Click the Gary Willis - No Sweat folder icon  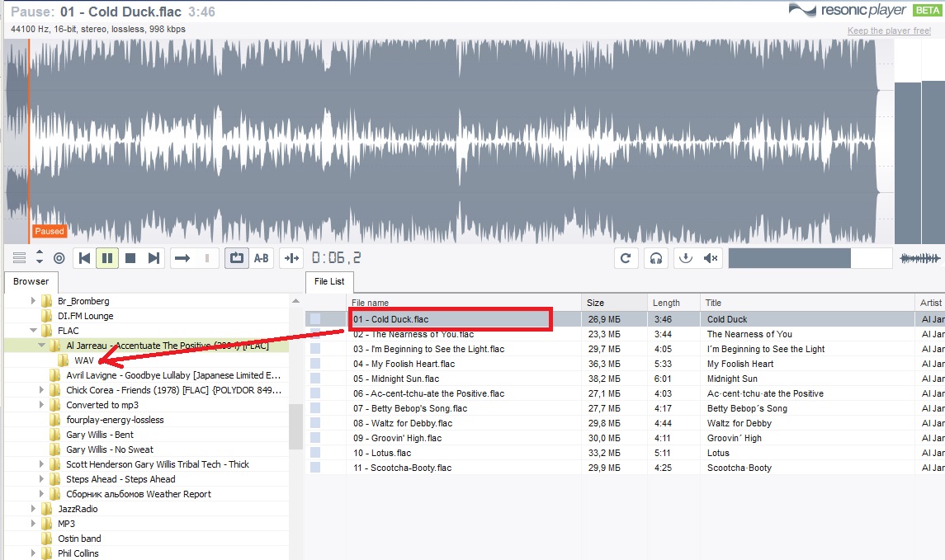coord(54,449)
